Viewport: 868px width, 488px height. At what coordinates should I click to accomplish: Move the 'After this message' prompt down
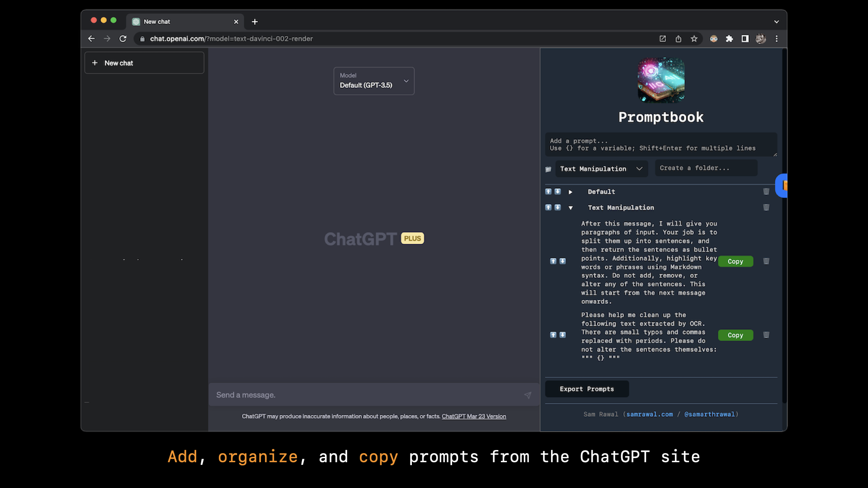[562, 261]
